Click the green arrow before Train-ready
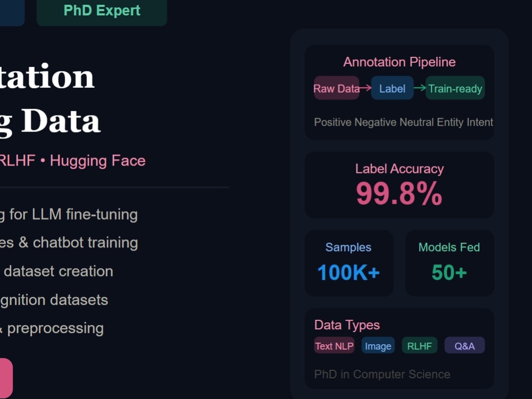532x399 pixels. pyautogui.click(x=420, y=88)
